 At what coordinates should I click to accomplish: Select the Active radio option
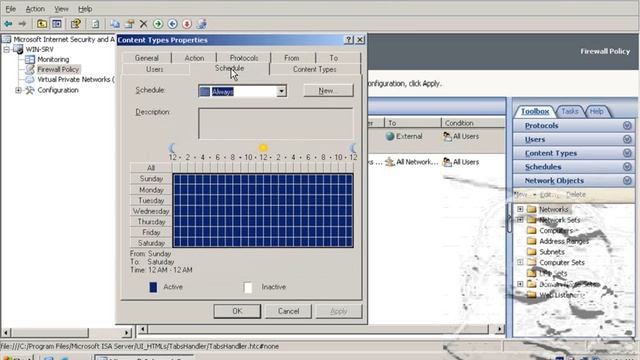coord(153,287)
